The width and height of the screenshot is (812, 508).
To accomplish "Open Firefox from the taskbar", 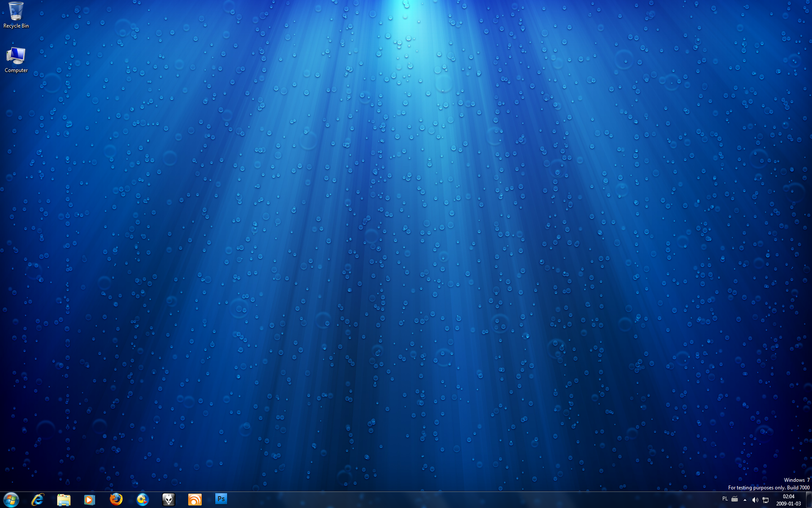I will pos(116,500).
